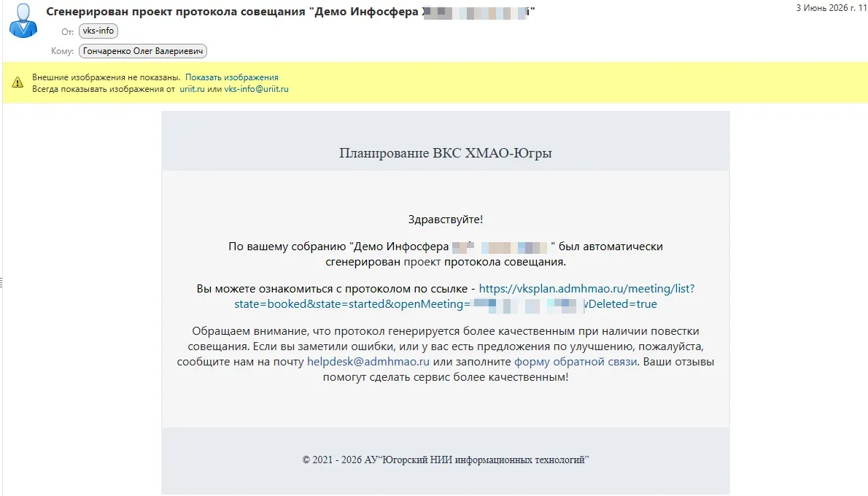Screen dimensions: 868x496
Task: Click the copyright footer text
Action: click(x=446, y=460)
